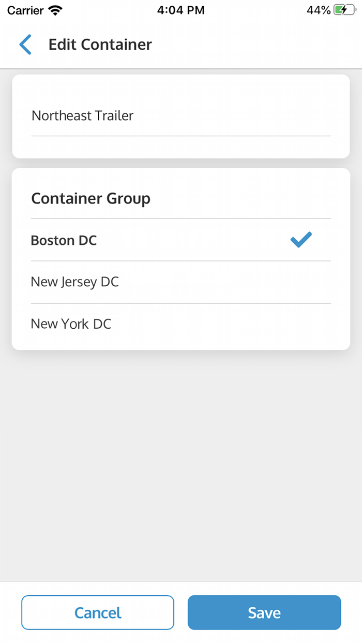Tap the blue checkmark beside Boston DC
The image size is (362, 644).
pyautogui.click(x=300, y=240)
